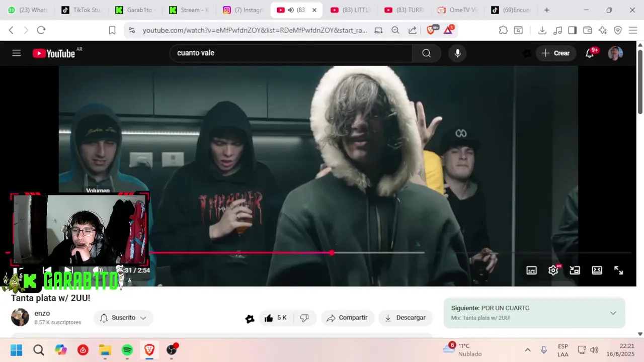Share page link from address bar

pos(413,30)
